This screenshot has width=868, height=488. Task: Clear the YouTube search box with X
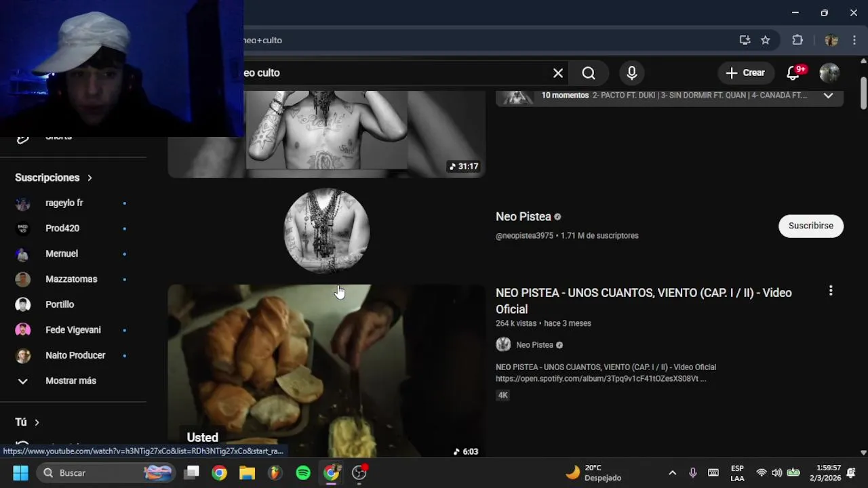coord(558,73)
